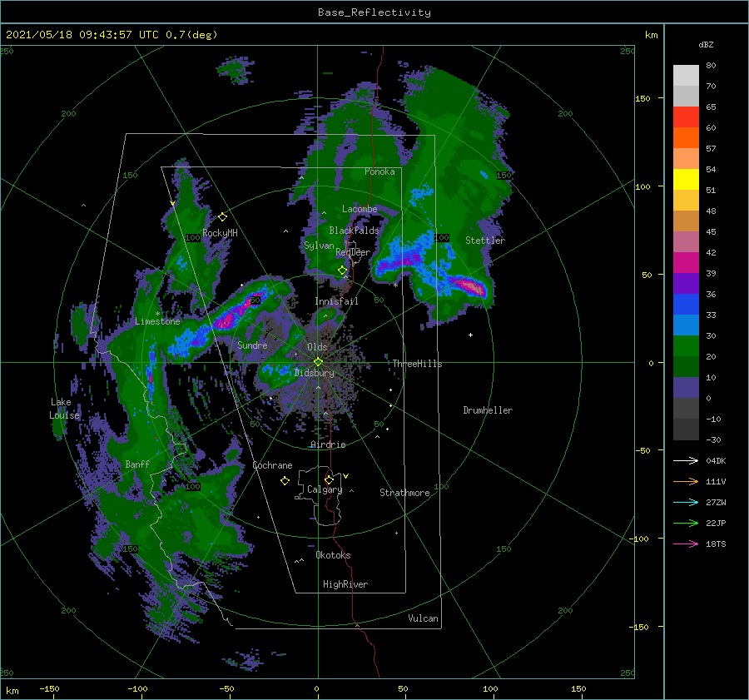Viewport: 749px width, 700px height.
Task: Click the asterisk marker above Limestone label
Action: pos(157,314)
